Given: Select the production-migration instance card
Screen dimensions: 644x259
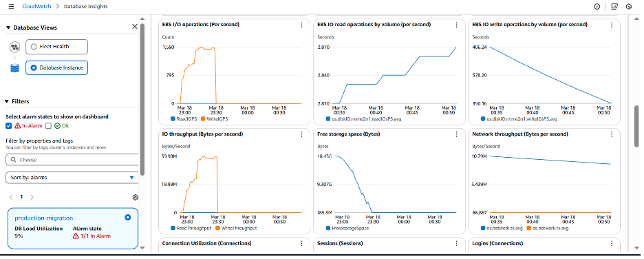Looking at the screenshot, I should pyautogui.click(x=73, y=228).
